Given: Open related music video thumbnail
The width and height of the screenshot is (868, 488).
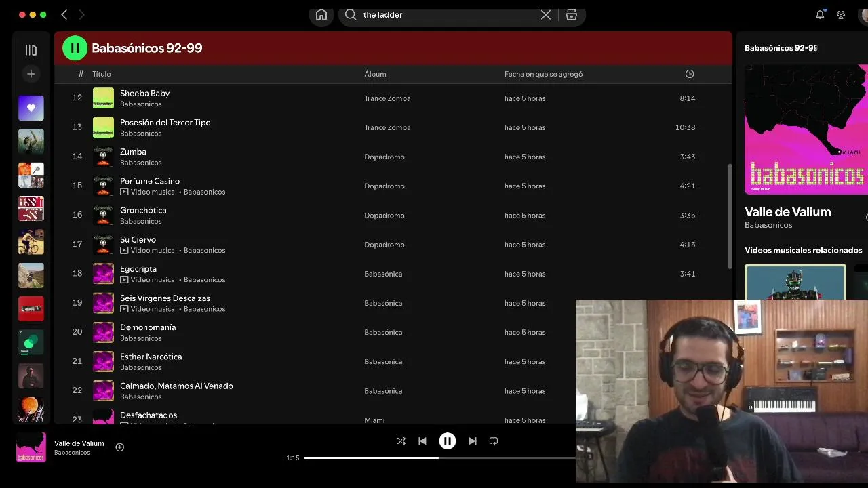Looking at the screenshot, I should [795, 282].
